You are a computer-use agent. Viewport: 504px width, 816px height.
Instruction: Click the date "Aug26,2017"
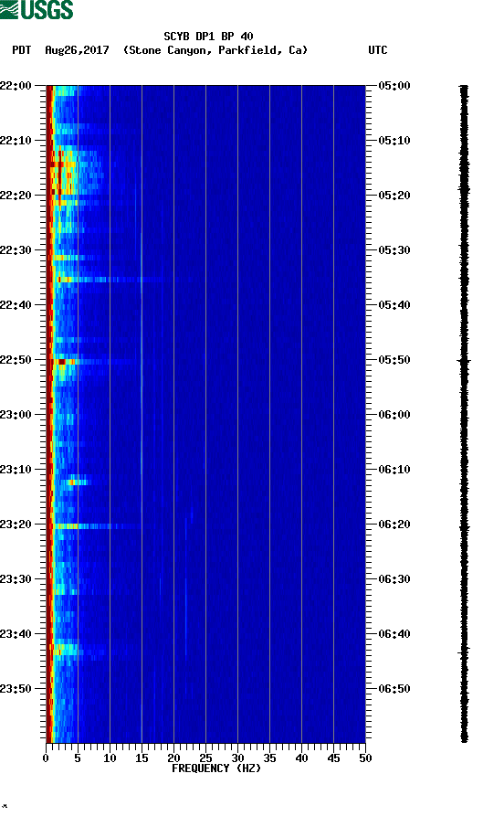click(77, 50)
